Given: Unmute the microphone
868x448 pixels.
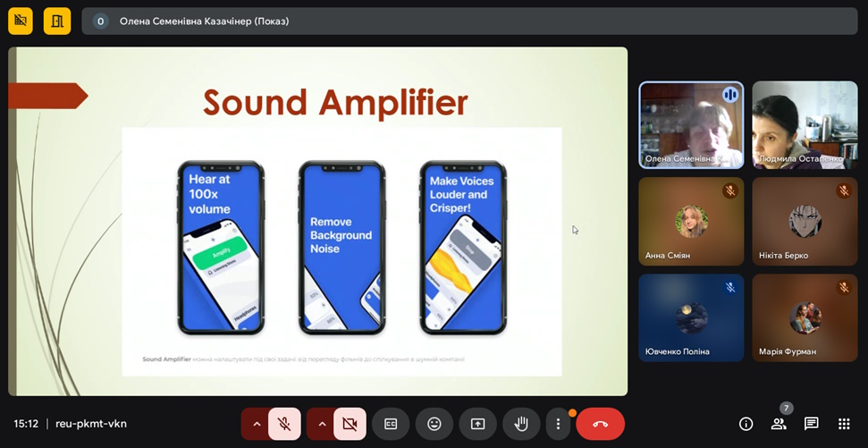Looking at the screenshot, I should (x=284, y=424).
